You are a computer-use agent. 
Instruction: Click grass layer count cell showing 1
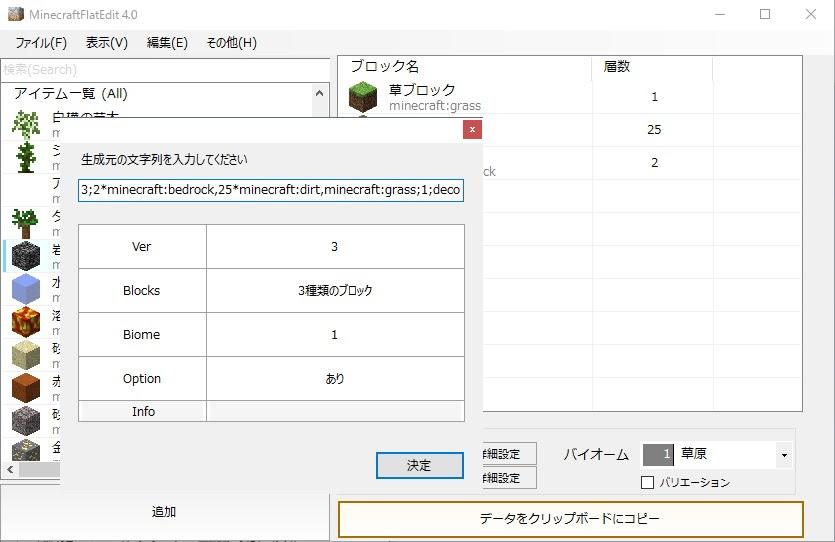pos(654,96)
